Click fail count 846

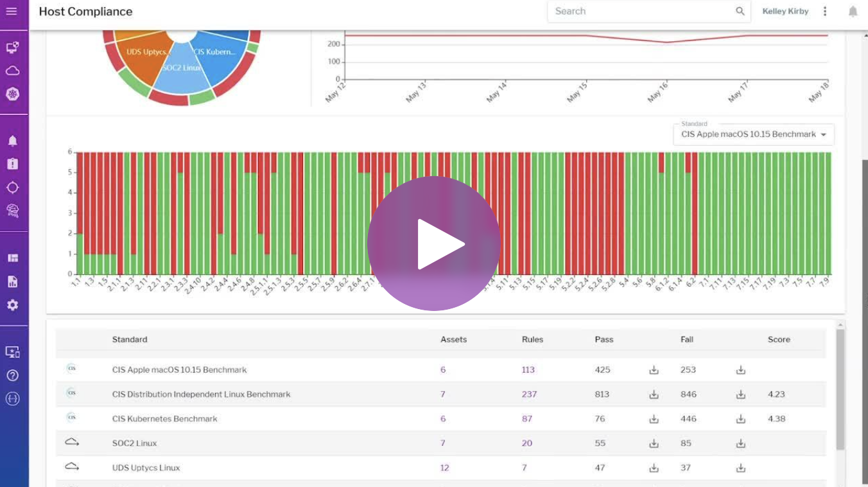(x=688, y=394)
